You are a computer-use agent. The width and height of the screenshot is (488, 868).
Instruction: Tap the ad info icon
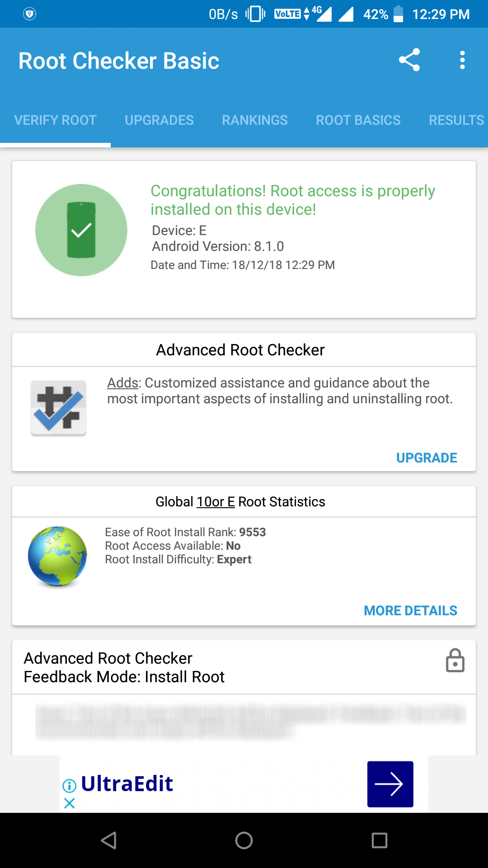pos(70,786)
